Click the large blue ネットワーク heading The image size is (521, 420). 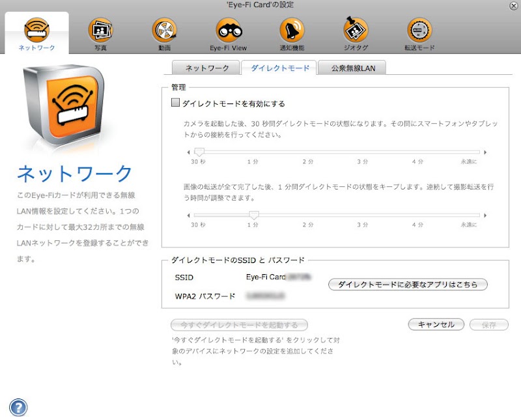tap(75, 174)
